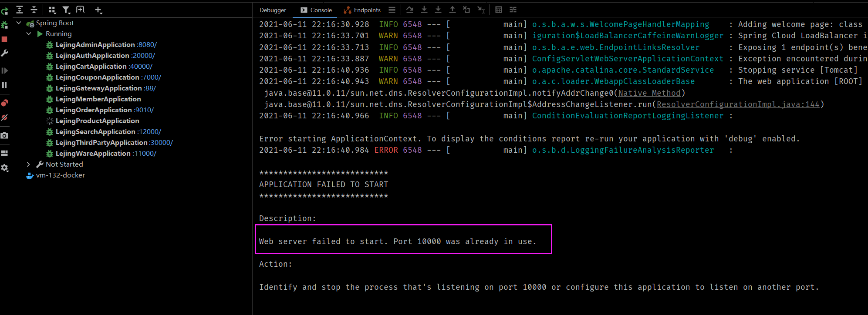
Task: Open the :88/ gateway port link
Action: 150,88
